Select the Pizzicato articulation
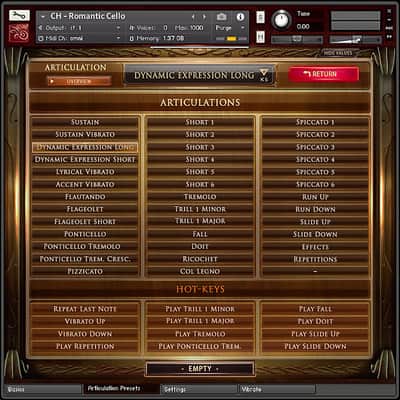Image resolution: width=400 pixels, height=400 pixels. 85,271
